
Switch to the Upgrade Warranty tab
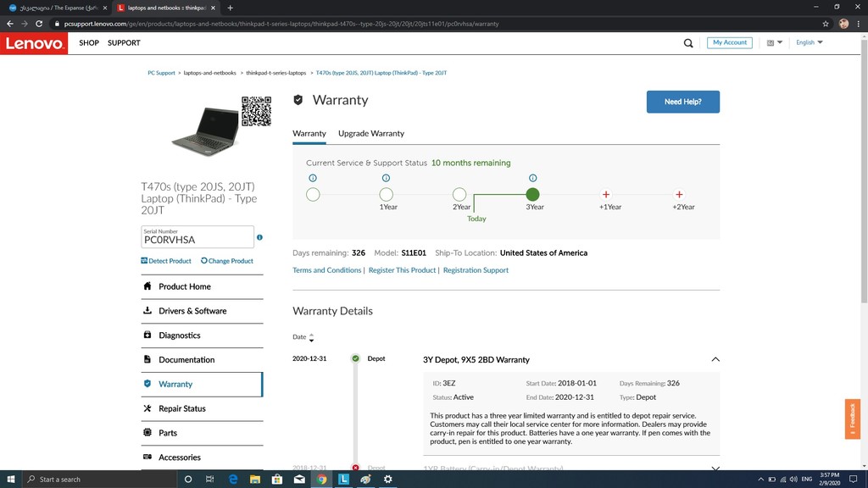point(370,134)
